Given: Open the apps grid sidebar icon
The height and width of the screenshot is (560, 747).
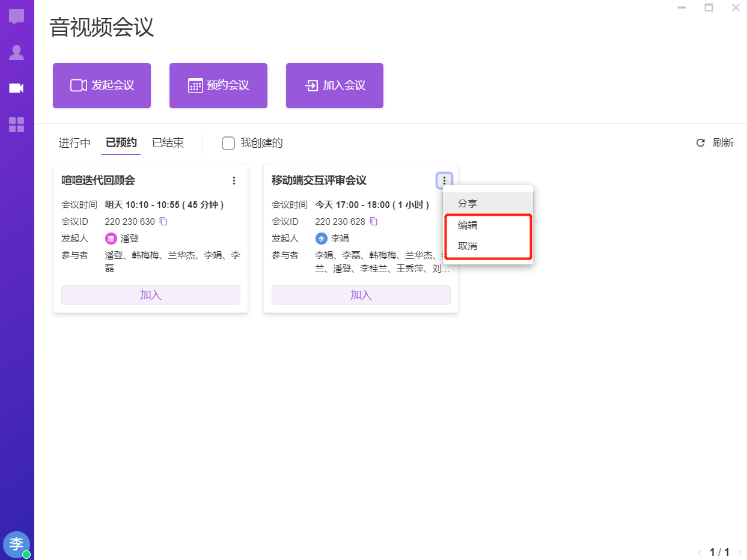Looking at the screenshot, I should coord(17,125).
